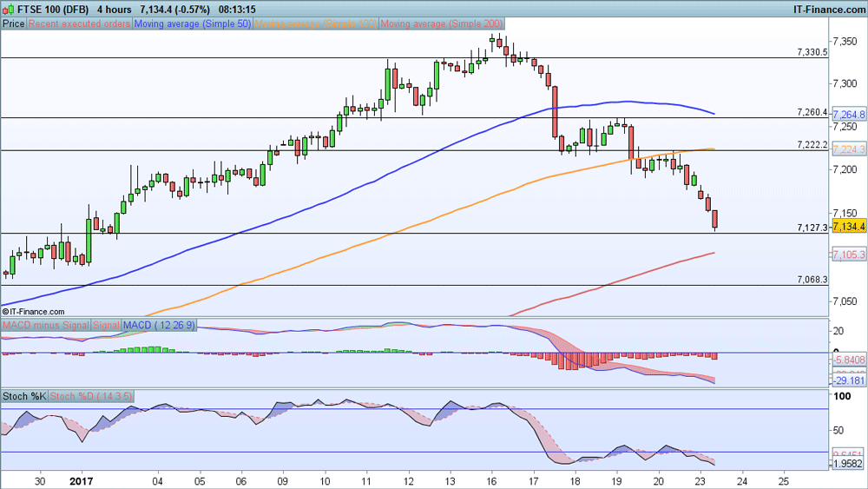Click the 30 date axis label
Viewport: 868px width, 489px height.
pyautogui.click(x=40, y=481)
